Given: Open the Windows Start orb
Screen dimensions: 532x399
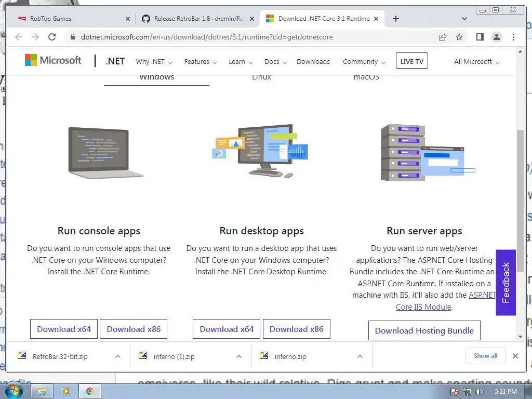Looking at the screenshot, I should (13, 391).
